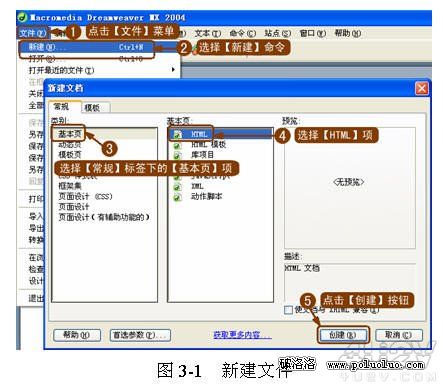Click the 创建(R) button
The width and height of the screenshot is (443, 384).
343,335
